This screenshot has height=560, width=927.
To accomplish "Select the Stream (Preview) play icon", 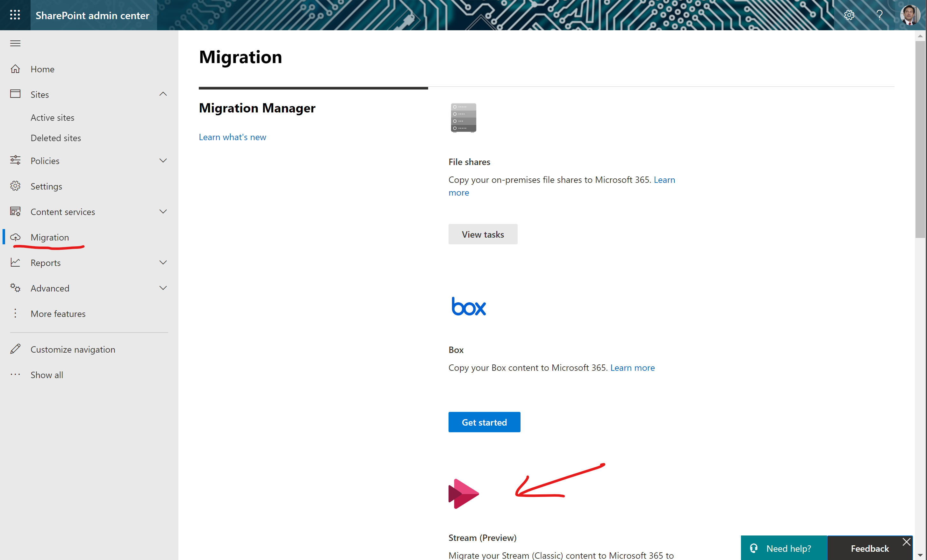I will point(463,493).
